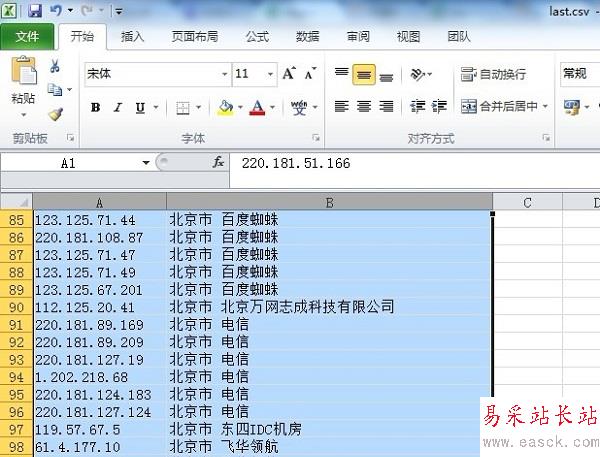
Task: Click cell 北京万网志成科技有限公司
Action: [329, 307]
